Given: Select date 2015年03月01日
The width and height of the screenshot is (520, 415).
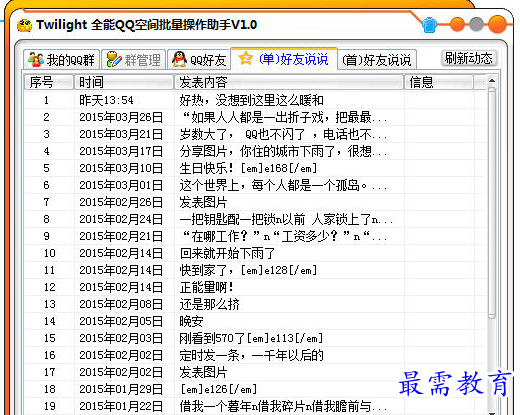Looking at the screenshot, I should point(121,185).
